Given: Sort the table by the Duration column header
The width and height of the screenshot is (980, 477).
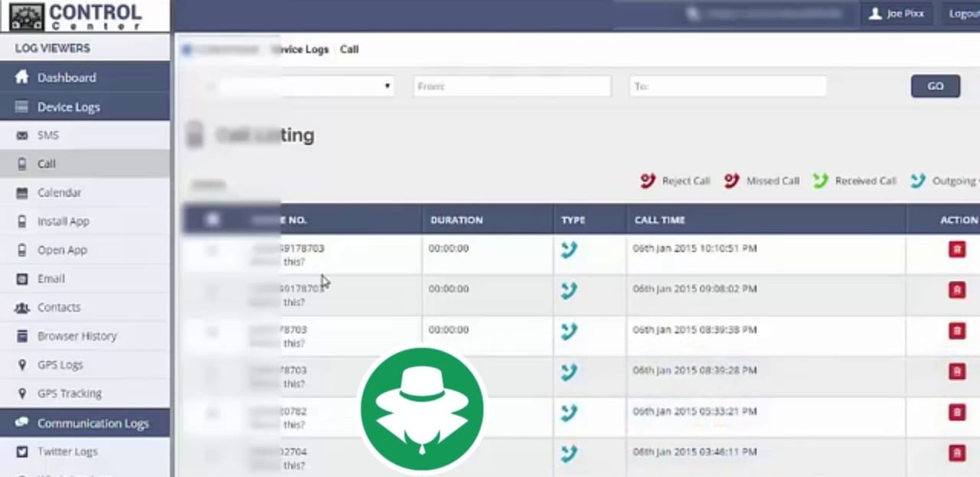Looking at the screenshot, I should click(456, 220).
